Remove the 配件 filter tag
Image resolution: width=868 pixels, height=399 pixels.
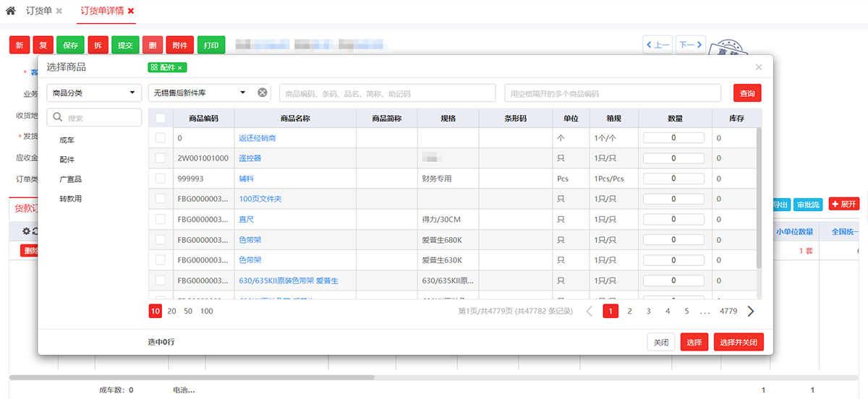coord(179,67)
